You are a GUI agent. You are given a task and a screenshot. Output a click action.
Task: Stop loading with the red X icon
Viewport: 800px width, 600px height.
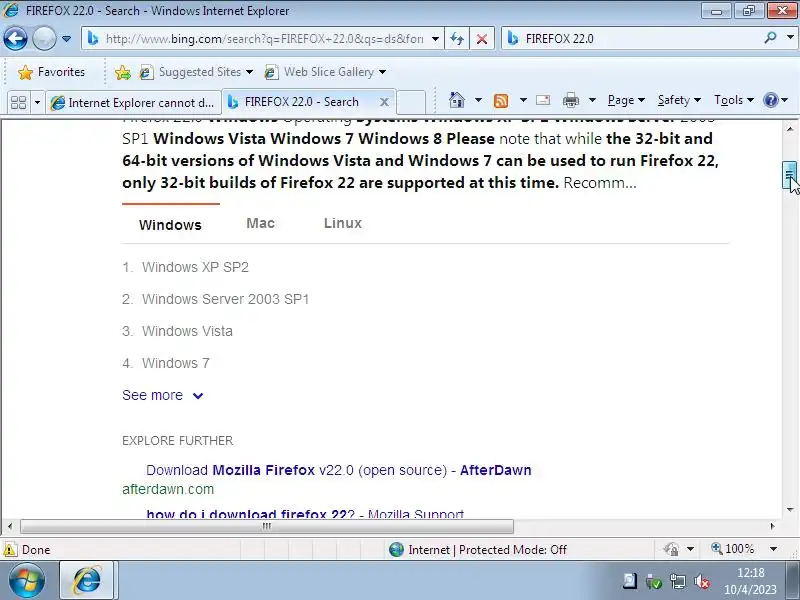[482, 39]
